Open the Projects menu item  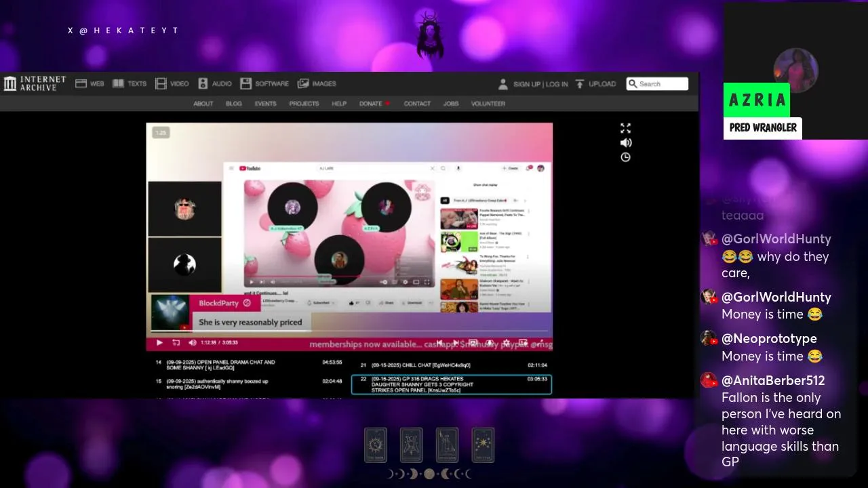click(x=304, y=104)
